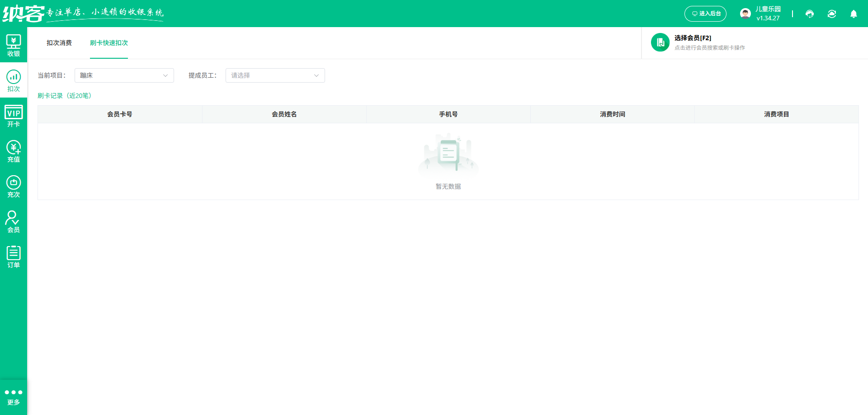Click the 进入后台 backend button
Viewport: 868px width, 415px height.
click(x=705, y=14)
